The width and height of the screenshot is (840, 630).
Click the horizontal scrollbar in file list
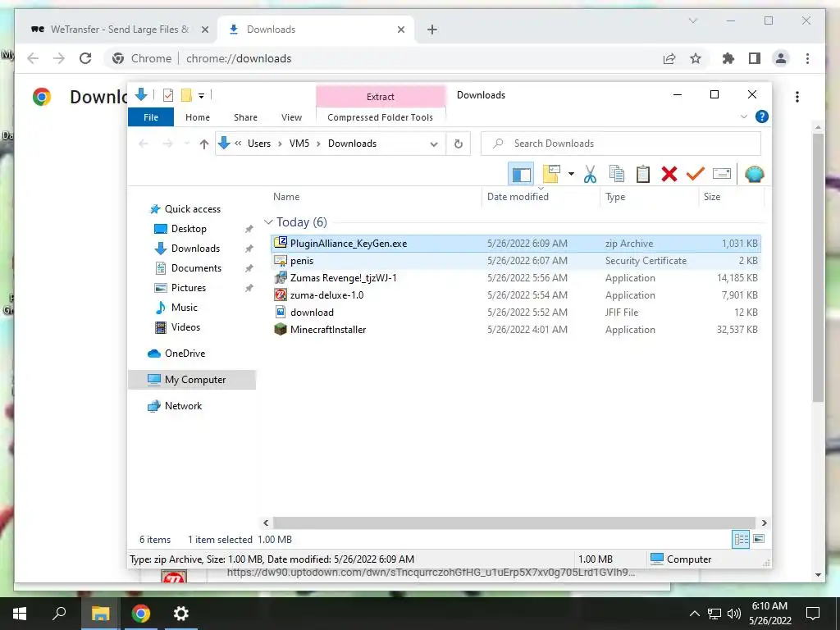[x=514, y=523]
